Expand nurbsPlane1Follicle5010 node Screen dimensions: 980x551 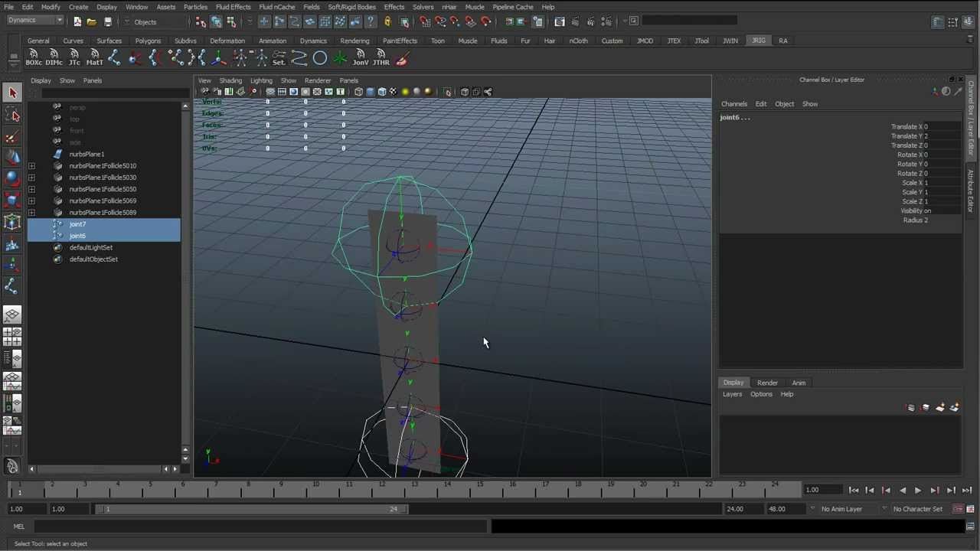[31, 166]
